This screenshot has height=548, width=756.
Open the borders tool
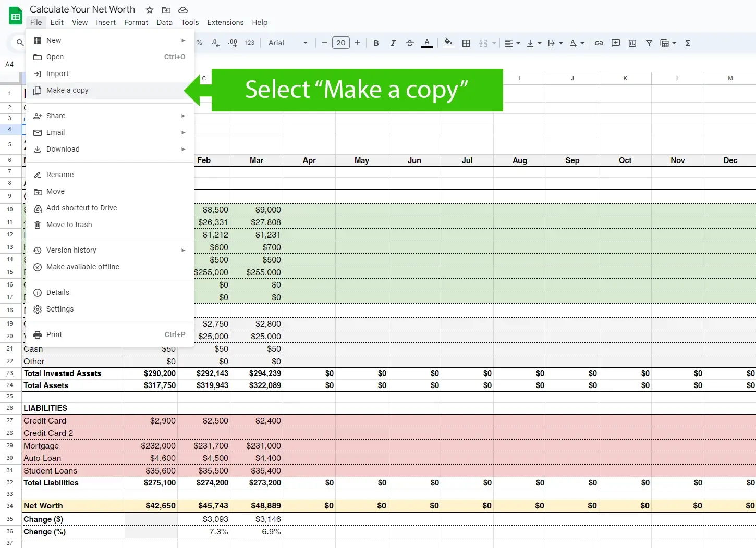click(x=466, y=43)
